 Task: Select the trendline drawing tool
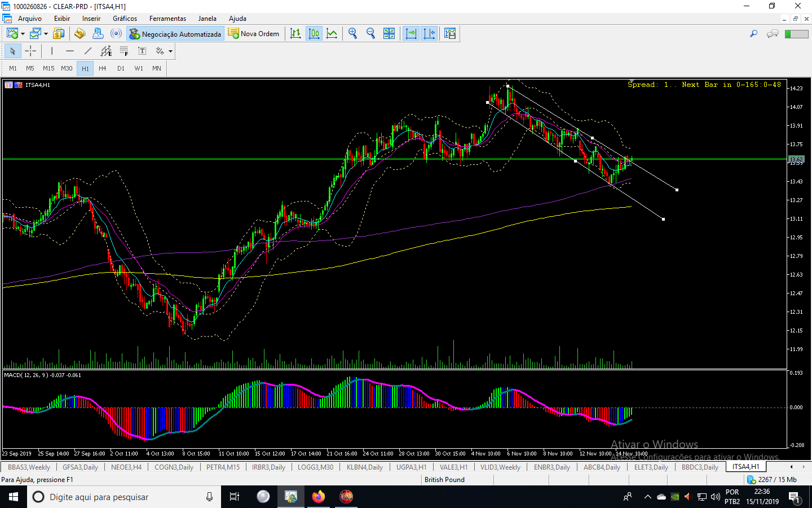(88, 51)
